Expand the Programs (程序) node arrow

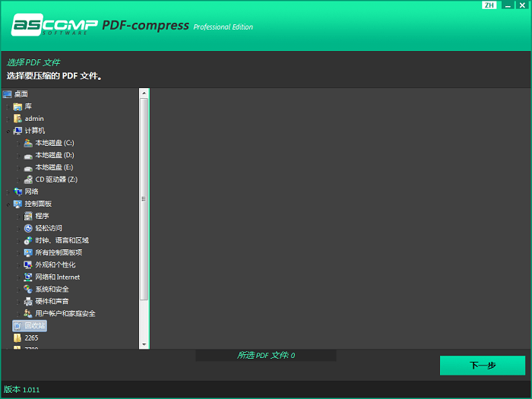18,217
